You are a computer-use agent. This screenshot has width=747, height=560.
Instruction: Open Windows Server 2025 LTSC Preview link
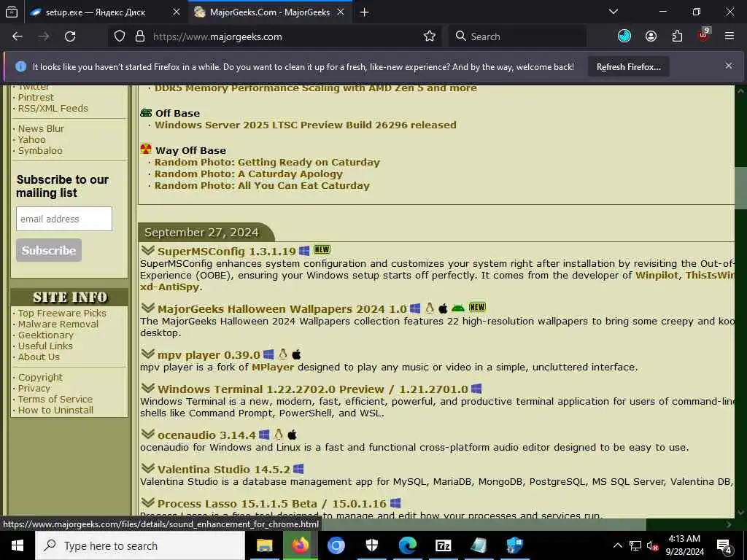pos(306,125)
